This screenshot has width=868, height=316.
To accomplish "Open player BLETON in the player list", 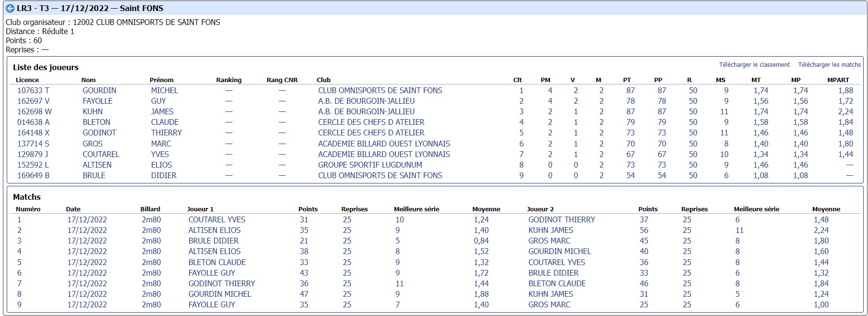I will [96, 122].
